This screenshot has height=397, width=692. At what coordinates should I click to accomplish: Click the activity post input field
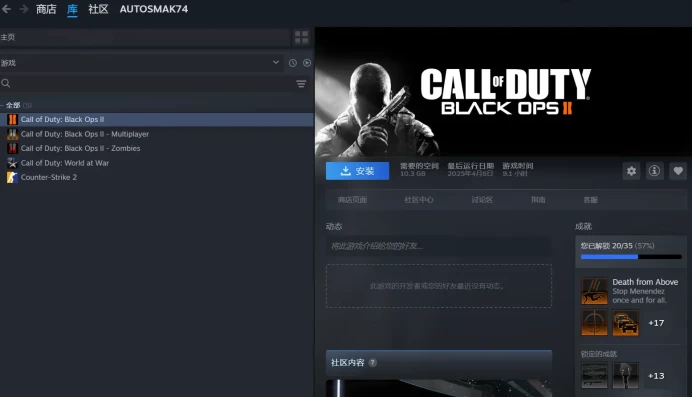coord(439,246)
